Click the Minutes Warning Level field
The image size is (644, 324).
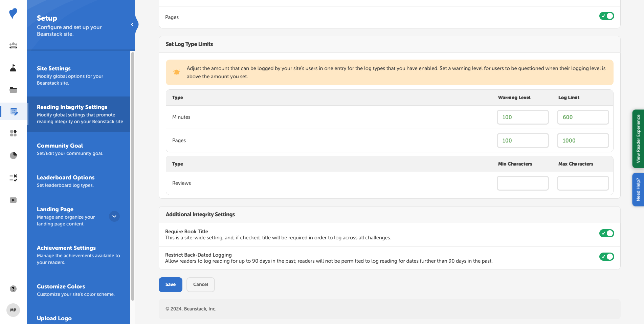[x=523, y=117]
